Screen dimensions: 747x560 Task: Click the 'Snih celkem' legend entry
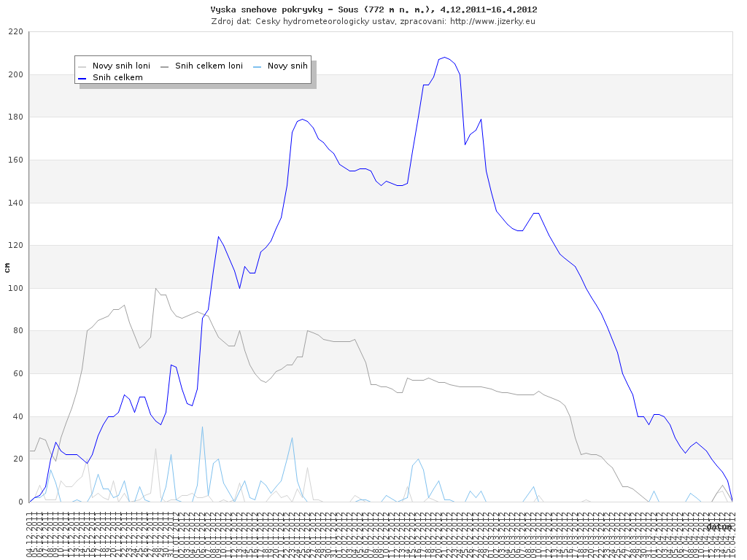click(117, 77)
